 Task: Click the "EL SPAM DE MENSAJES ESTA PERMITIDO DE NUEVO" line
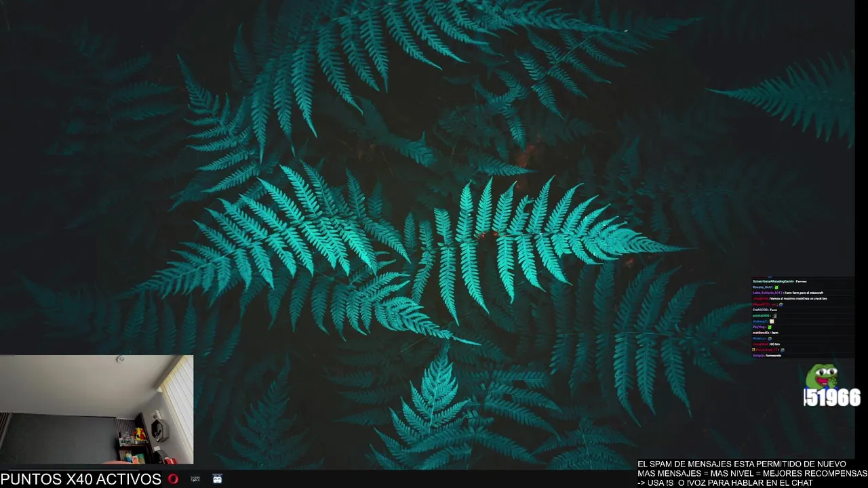pos(742,464)
